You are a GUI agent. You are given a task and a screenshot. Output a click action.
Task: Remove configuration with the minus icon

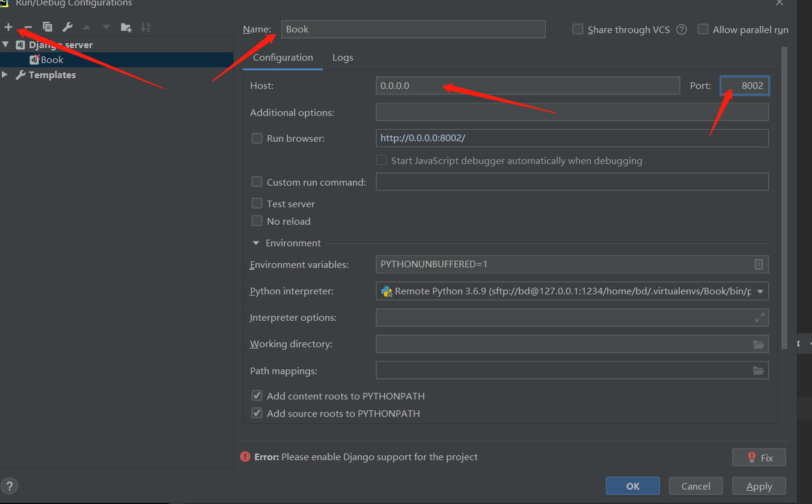pos(28,27)
